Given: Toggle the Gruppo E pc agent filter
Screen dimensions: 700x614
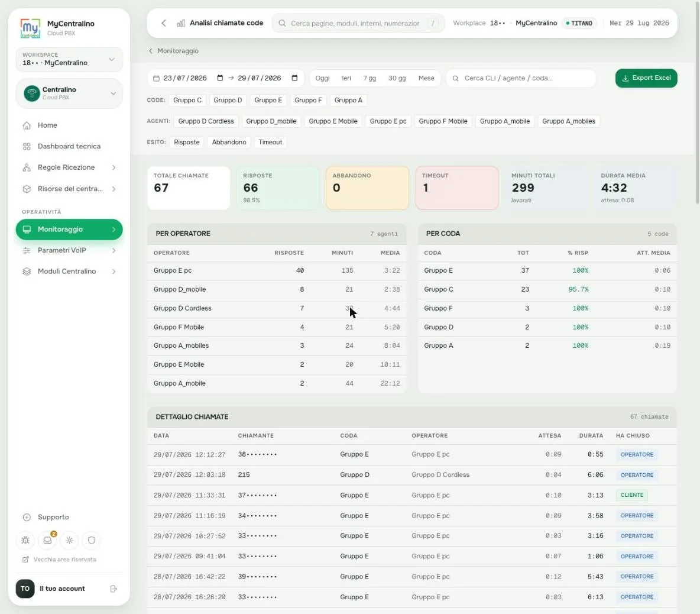Looking at the screenshot, I should tap(388, 121).
